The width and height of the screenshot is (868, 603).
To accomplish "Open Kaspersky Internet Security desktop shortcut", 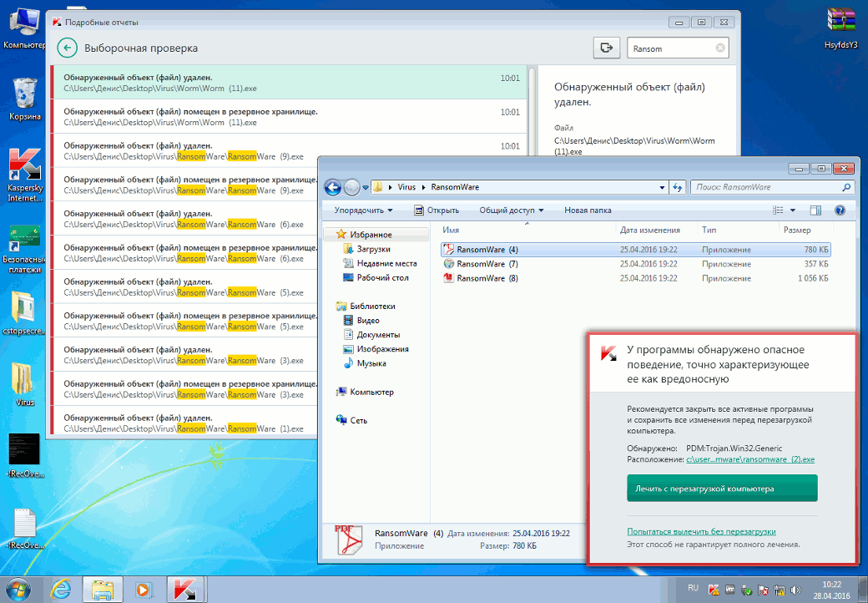I will [24, 175].
